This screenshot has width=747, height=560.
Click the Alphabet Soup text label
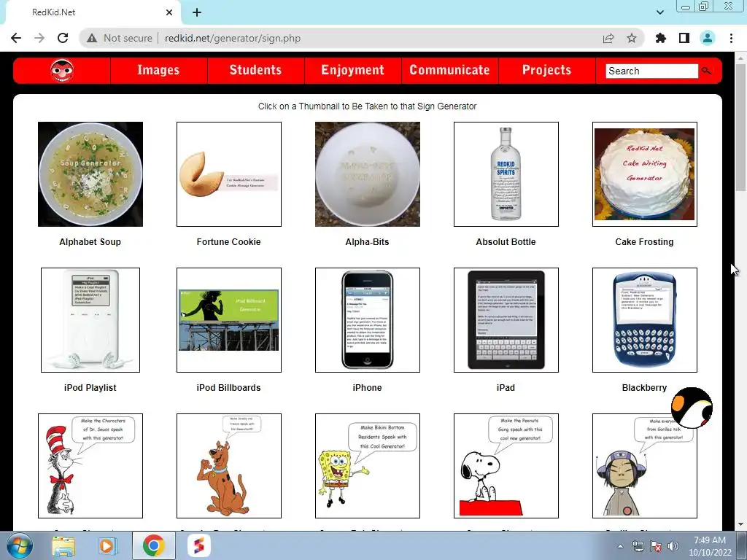click(90, 242)
